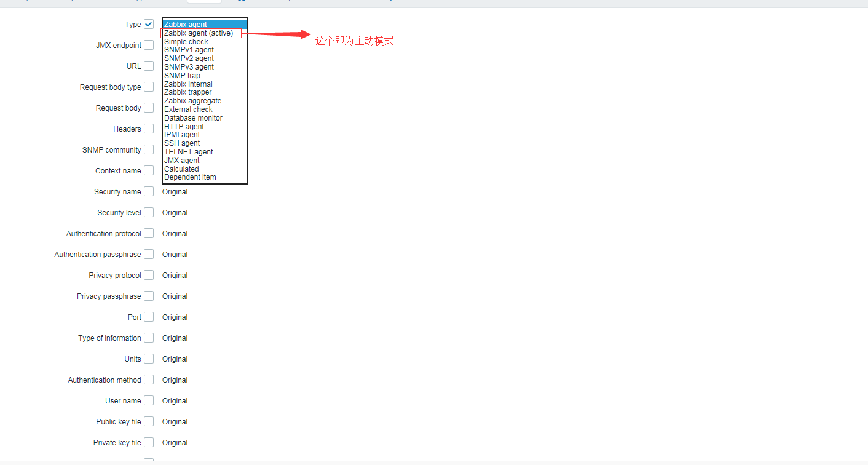Select highlighted Zabbix agent option
868x465 pixels.
[x=205, y=25]
